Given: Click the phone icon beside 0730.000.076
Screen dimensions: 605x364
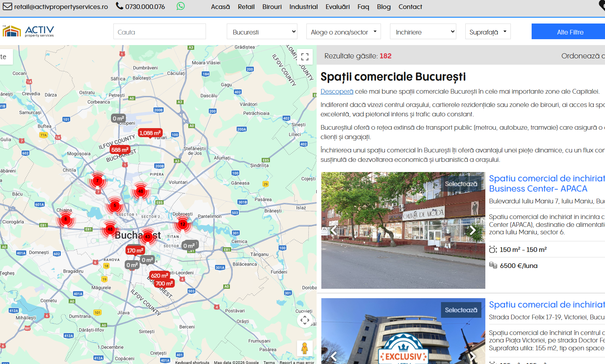Looking at the screenshot, I should pyautogui.click(x=119, y=6).
